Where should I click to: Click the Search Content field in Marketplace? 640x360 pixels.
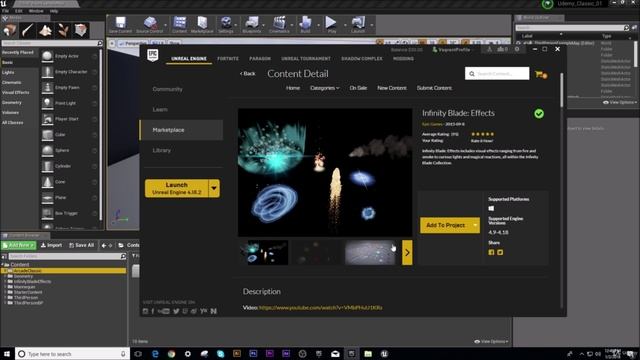click(x=497, y=73)
